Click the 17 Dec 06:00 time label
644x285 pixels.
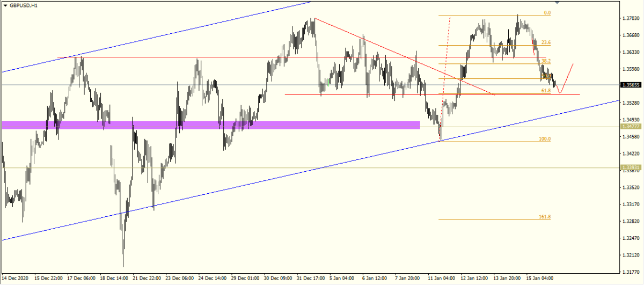click(x=81, y=279)
